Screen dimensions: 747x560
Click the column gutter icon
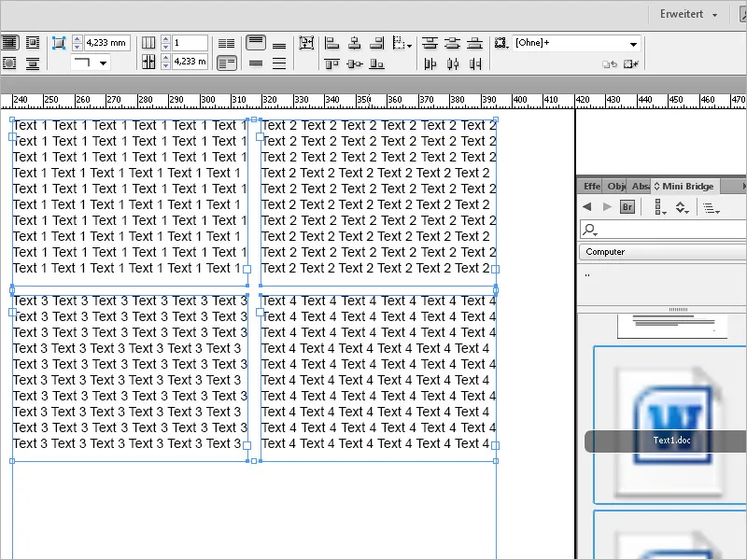click(x=148, y=62)
